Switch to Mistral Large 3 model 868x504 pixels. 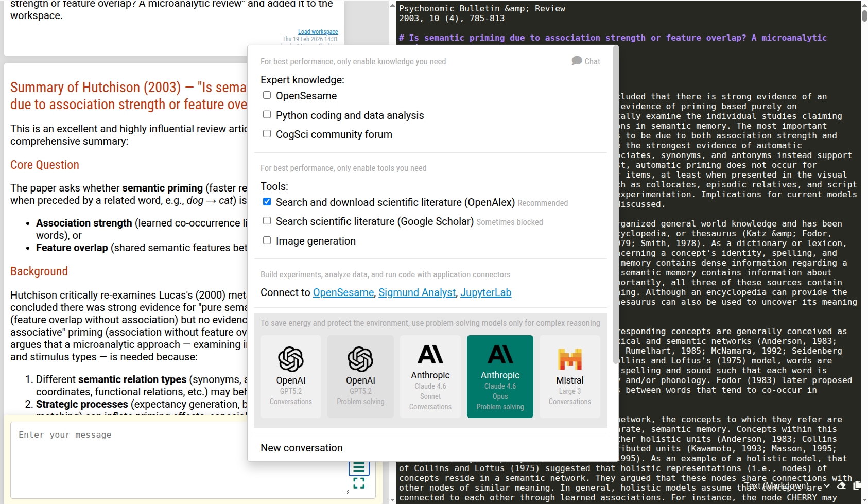(569, 376)
